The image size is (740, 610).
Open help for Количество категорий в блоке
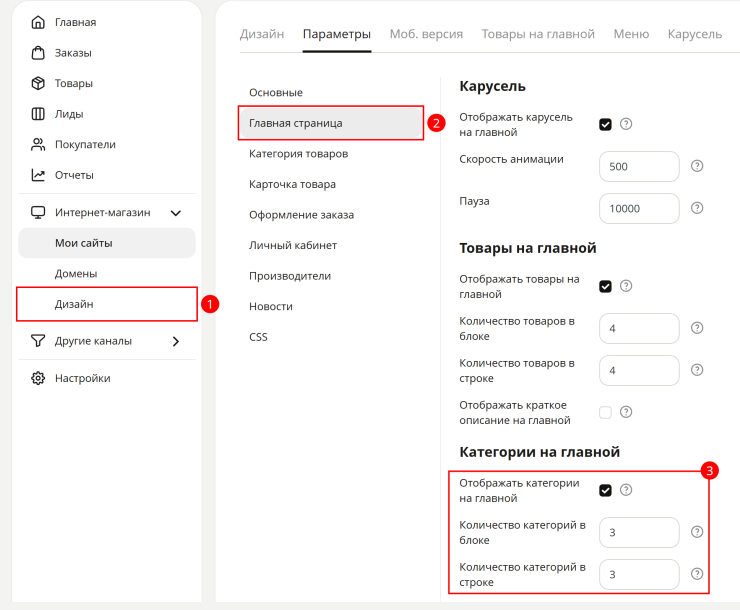coord(697,532)
